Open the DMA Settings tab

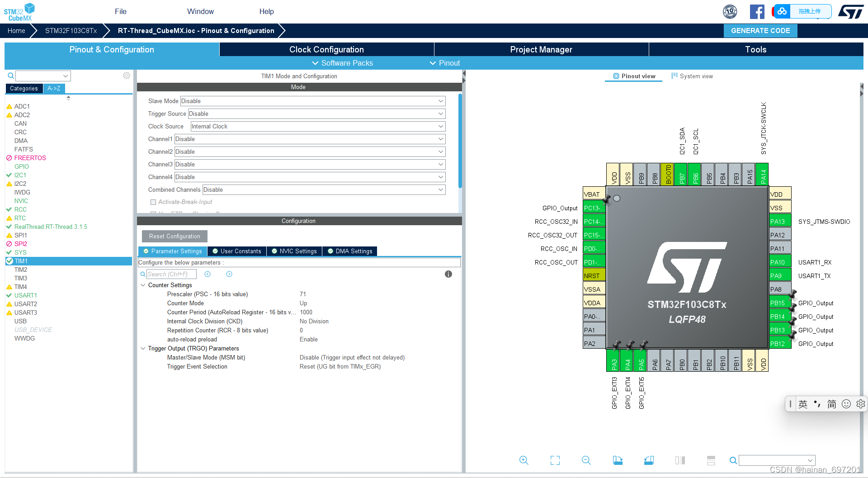tap(350, 251)
